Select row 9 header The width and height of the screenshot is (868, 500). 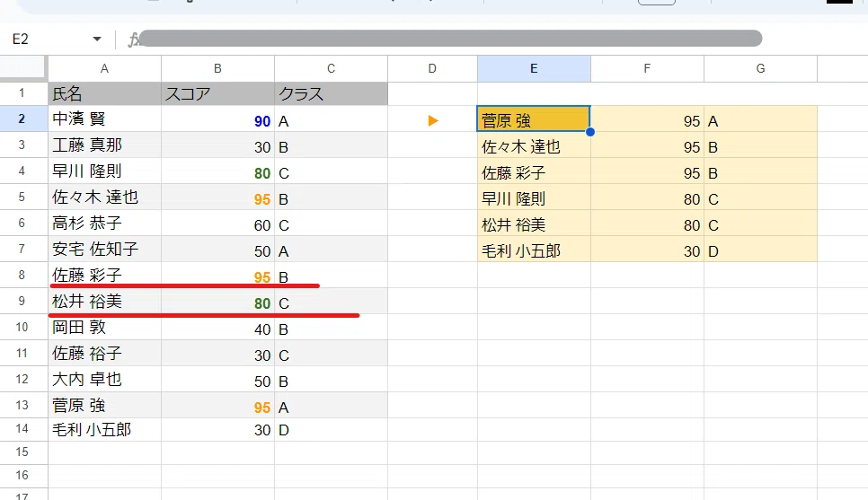pos(23,301)
